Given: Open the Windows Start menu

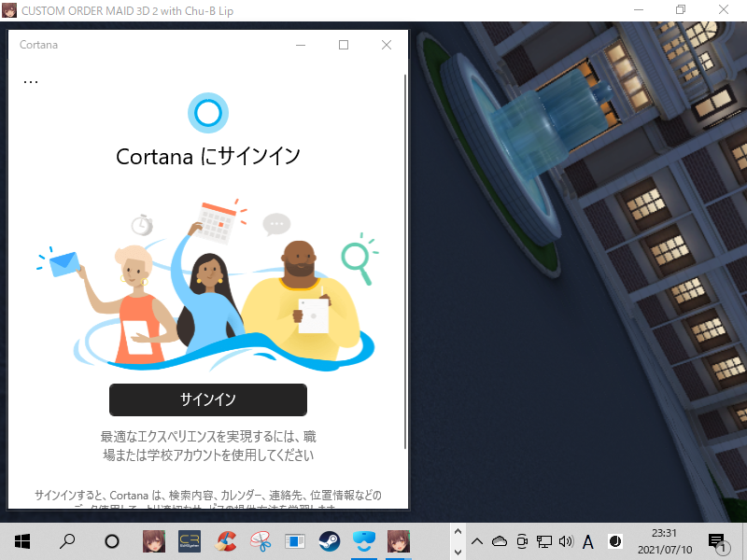Looking at the screenshot, I should (x=22, y=541).
